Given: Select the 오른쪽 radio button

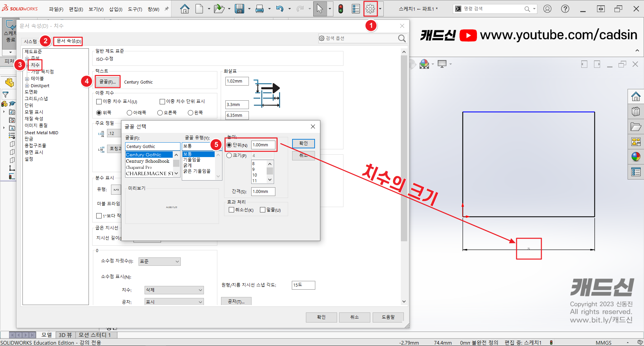Looking at the screenshot, I should [160, 113].
